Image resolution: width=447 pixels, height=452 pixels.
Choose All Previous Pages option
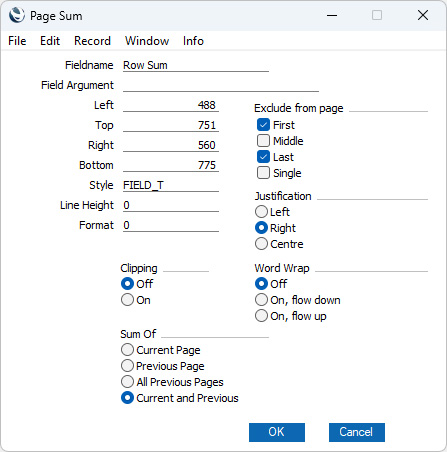click(127, 382)
